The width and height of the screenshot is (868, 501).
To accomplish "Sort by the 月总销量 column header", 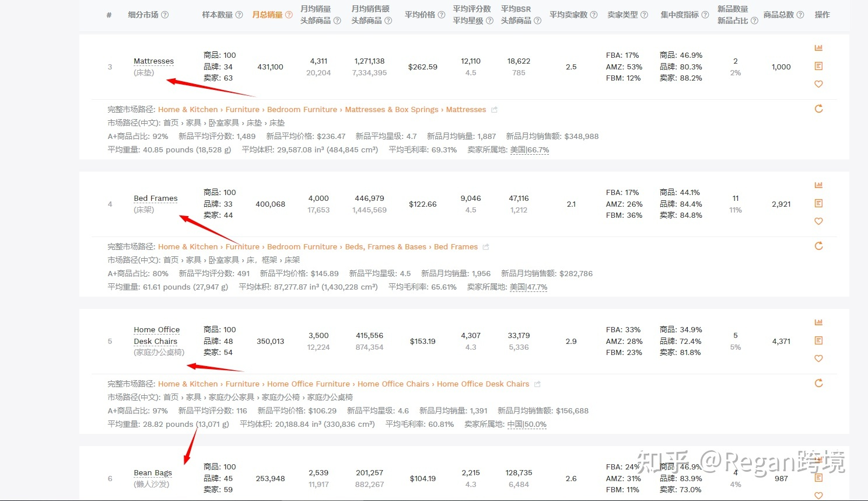I will coord(268,15).
